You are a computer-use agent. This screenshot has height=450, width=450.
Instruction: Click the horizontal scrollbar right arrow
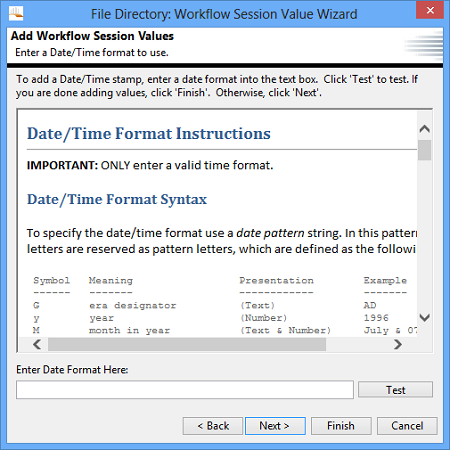click(397, 344)
